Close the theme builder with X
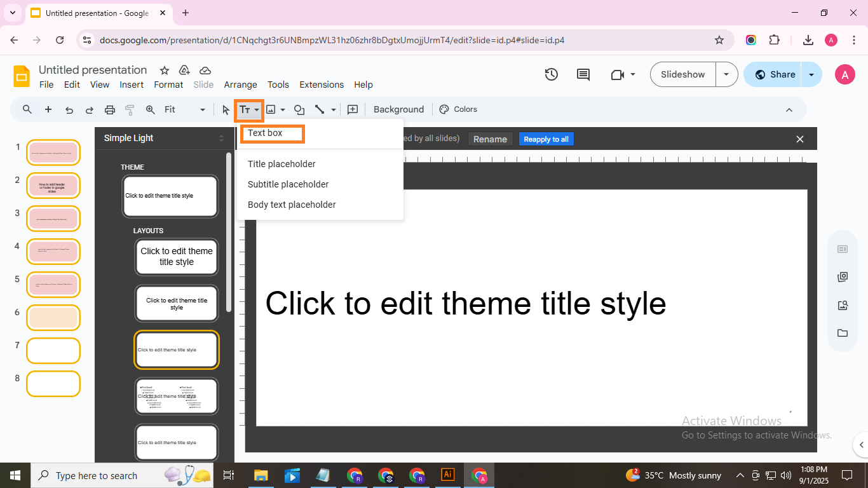The image size is (868, 488). coord(800,139)
